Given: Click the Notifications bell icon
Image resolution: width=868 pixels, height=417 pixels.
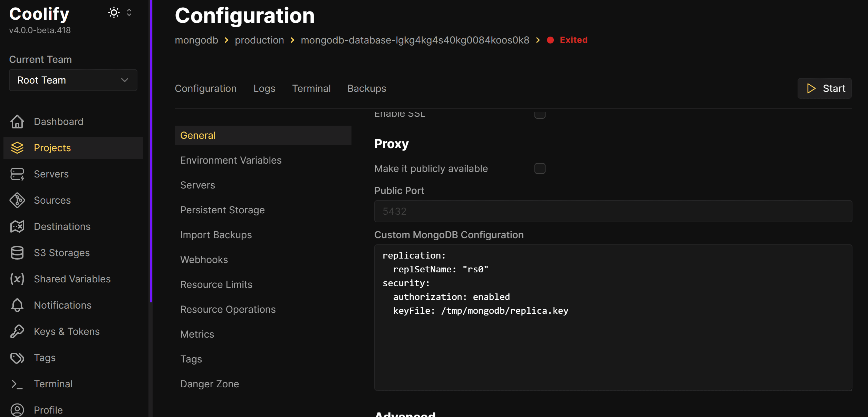Looking at the screenshot, I should (x=17, y=305).
